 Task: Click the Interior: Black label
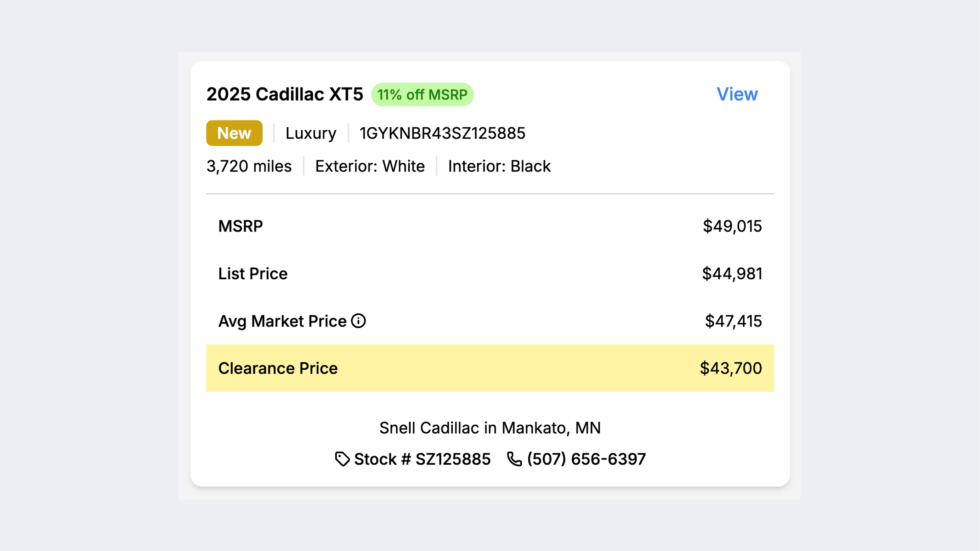point(499,166)
